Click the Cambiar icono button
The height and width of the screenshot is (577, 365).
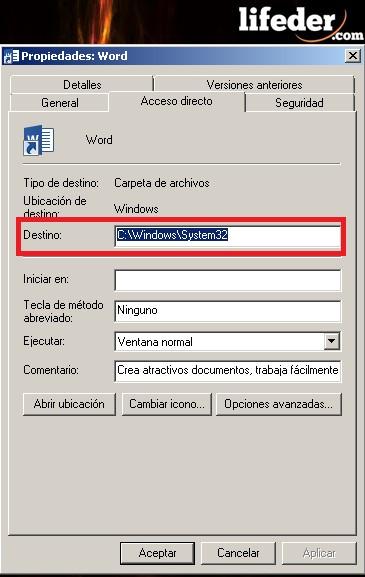click(167, 404)
